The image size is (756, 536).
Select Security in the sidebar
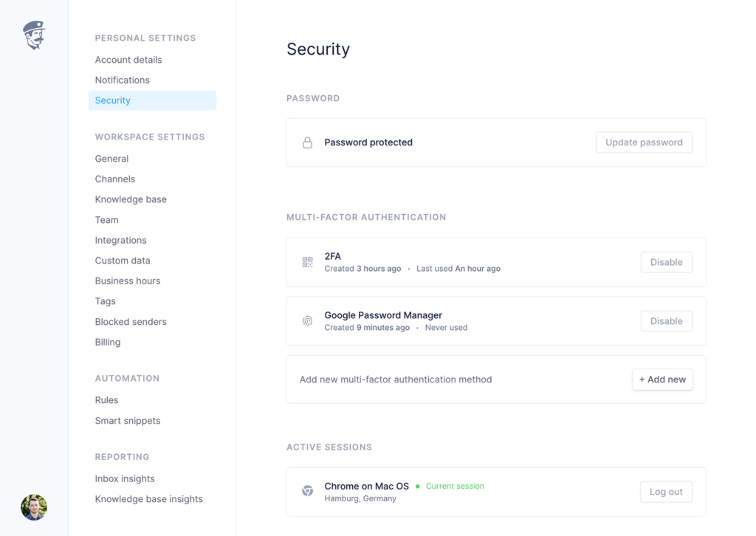click(113, 100)
